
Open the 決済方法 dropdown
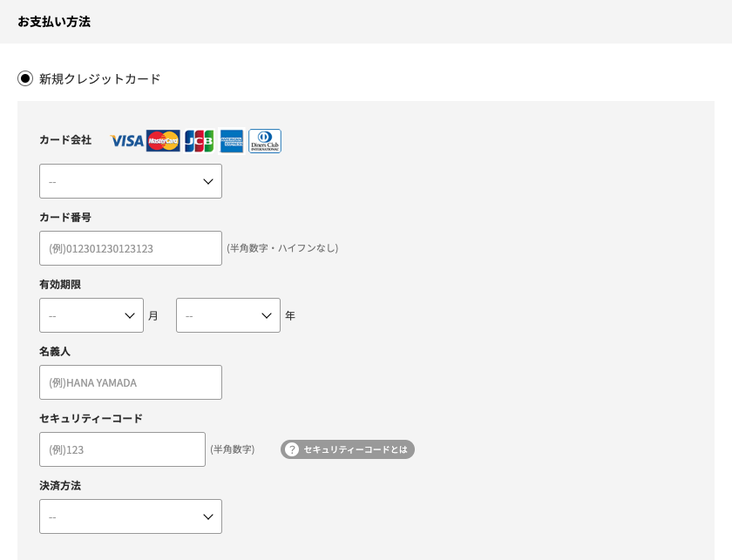coord(131,516)
